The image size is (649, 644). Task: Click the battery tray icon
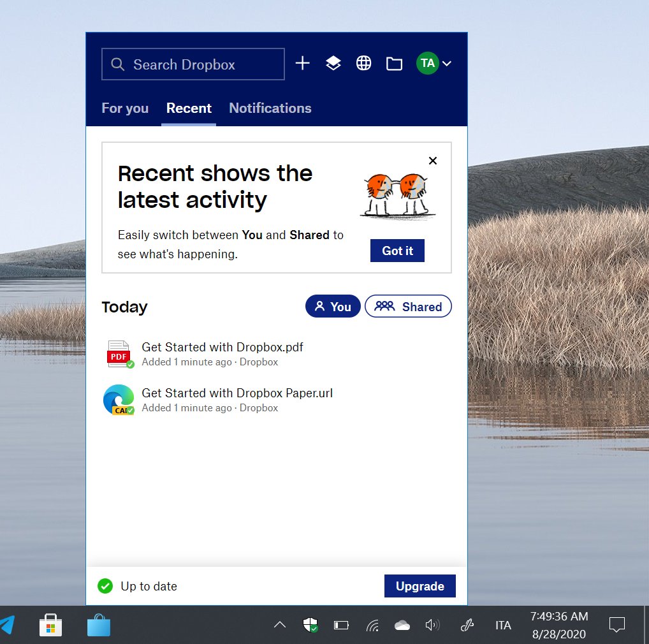[x=342, y=625]
